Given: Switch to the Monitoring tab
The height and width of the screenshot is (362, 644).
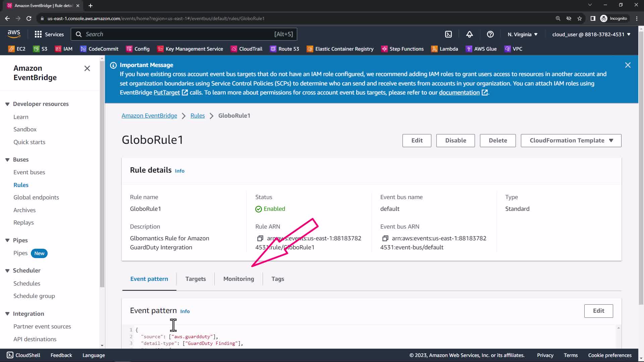Looking at the screenshot, I should click(x=238, y=279).
